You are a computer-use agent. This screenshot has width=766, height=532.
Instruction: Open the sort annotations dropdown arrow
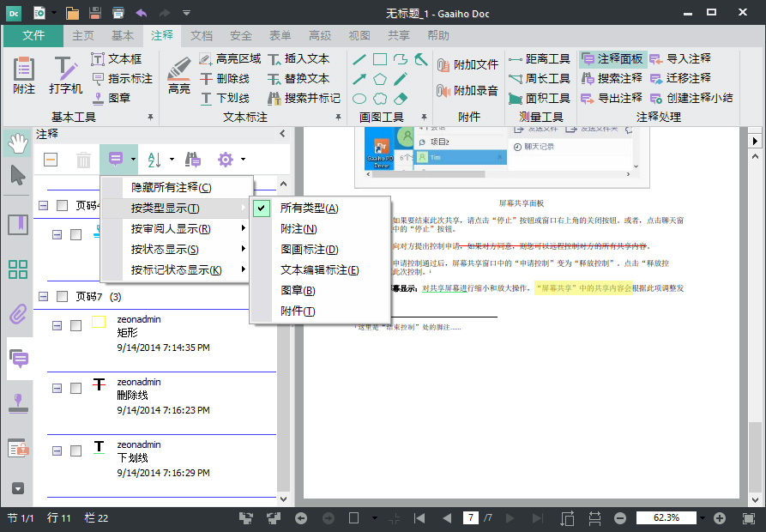(172, 160)
